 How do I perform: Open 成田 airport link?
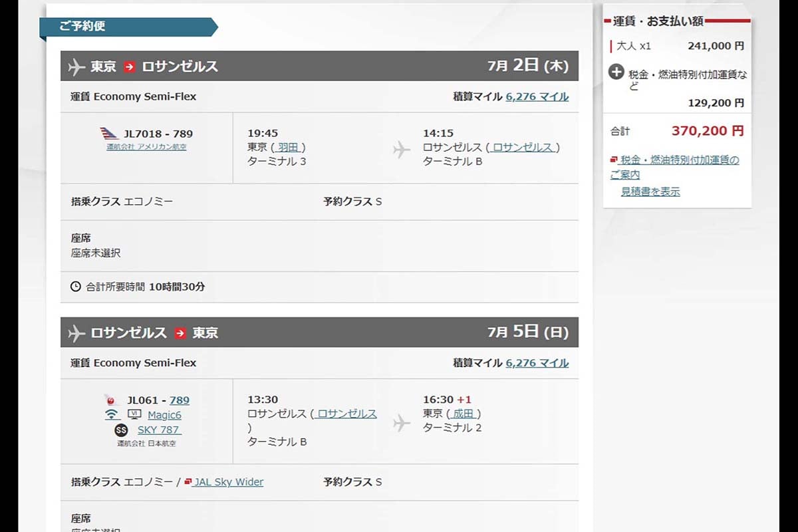pos(464,414)
